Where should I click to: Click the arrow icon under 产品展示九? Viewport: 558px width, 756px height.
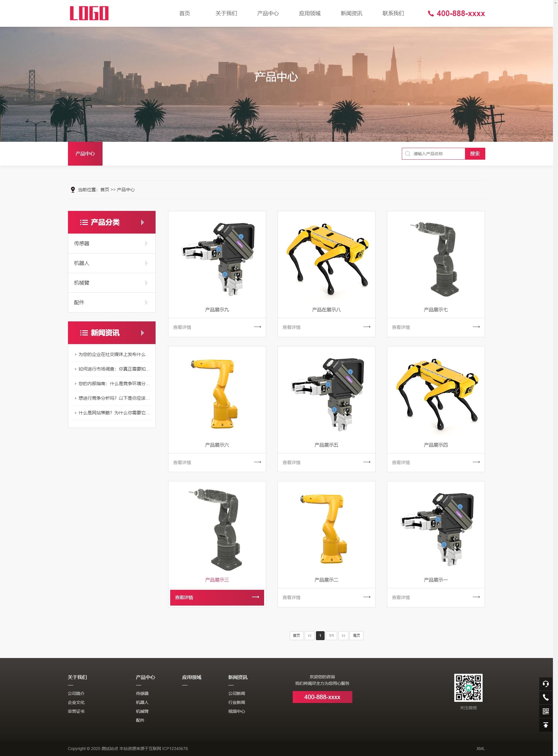pyautogui.click(x=257, y=327)
